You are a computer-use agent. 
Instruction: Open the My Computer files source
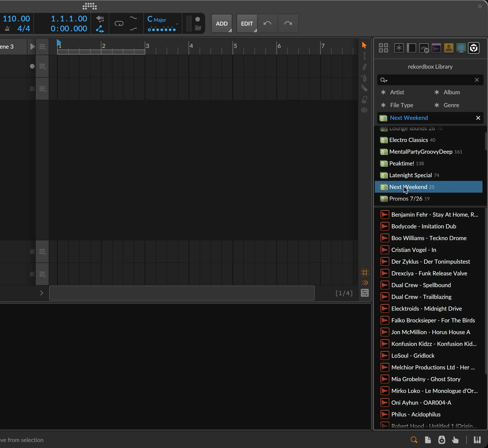coord(461,48)
